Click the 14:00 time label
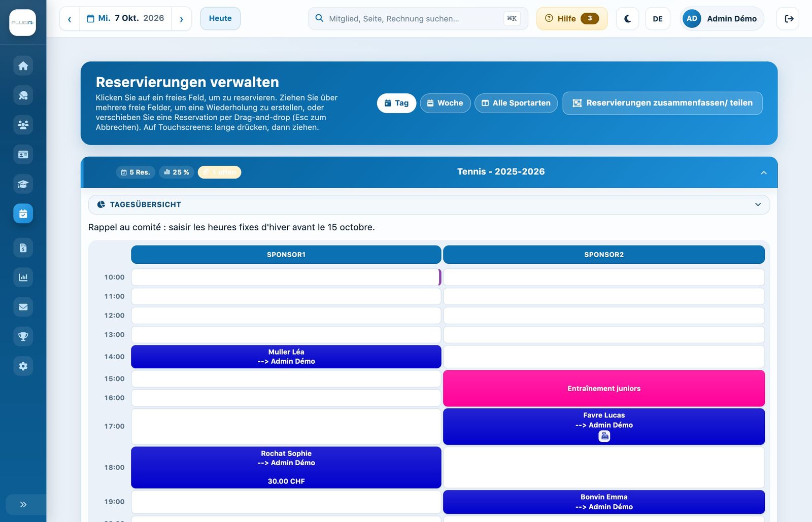The width and height of the screenshot is (812, 522). [114, 357]
